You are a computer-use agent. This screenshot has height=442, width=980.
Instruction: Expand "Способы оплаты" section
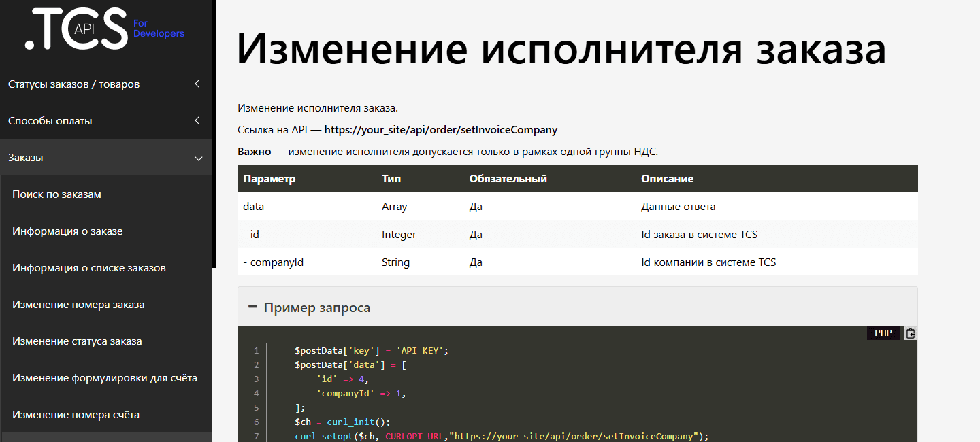[106, 120]
